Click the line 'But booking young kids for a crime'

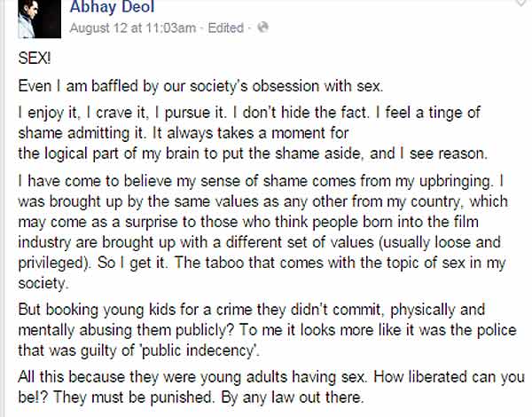coord(252,310)
